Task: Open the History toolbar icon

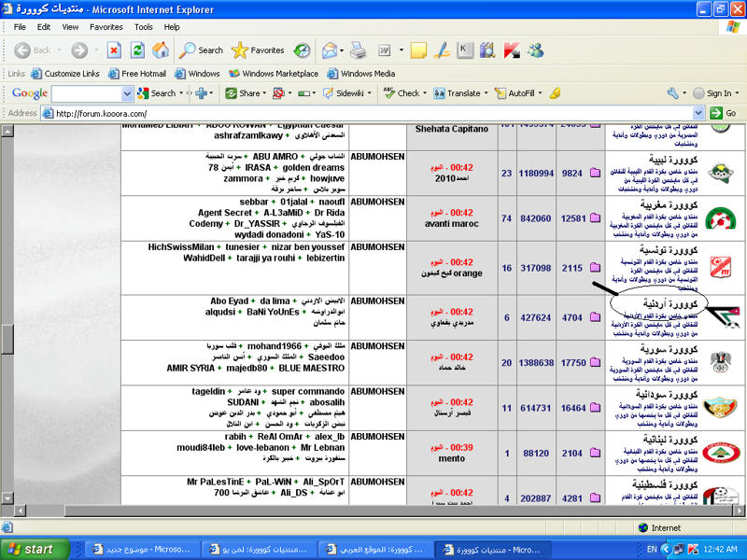Action: (x=302, y=50)
